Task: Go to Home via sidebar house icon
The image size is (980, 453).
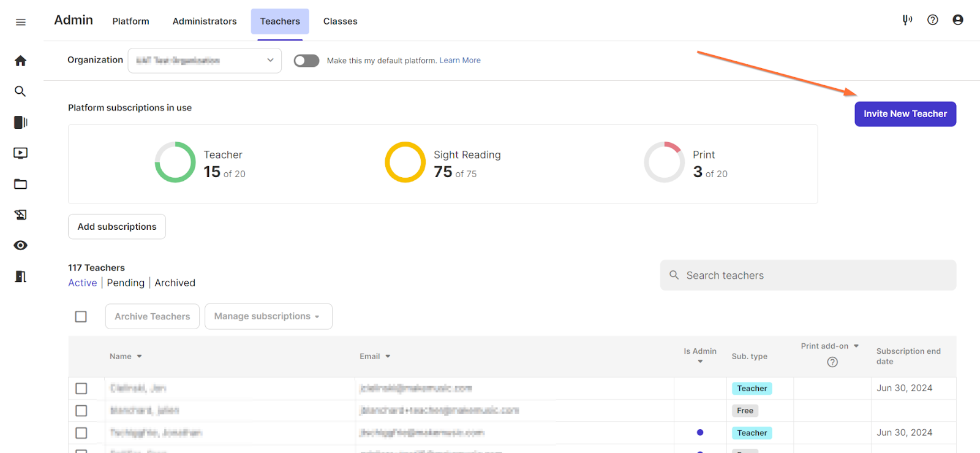Action: click(x=20, y=61)
